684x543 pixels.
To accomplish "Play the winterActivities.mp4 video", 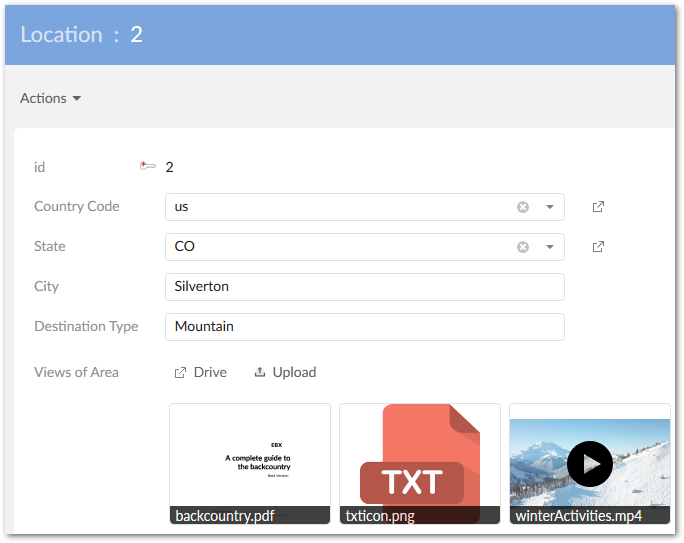I will point(590,464).
